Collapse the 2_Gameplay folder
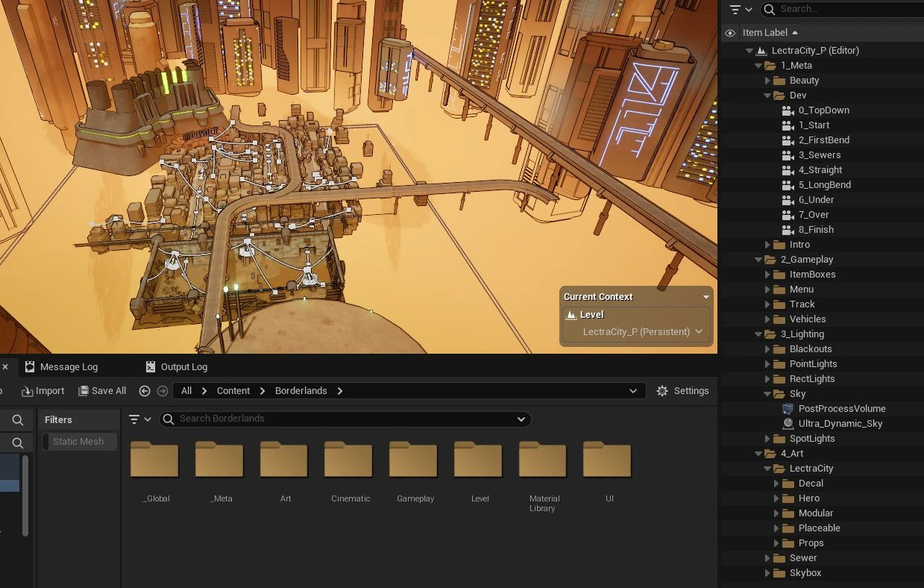924x588 pixels. point(758,260)
